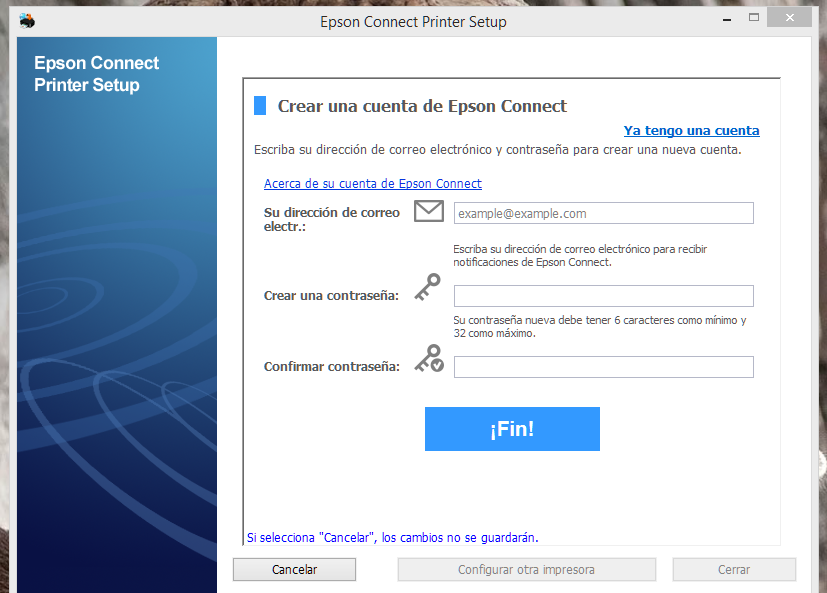Image resolution: width=827 pixels, height=593 pixels.
Task: Click the 'Confirmar contraseña:' label
Action: pyautogui.click(x=332, y=367)
